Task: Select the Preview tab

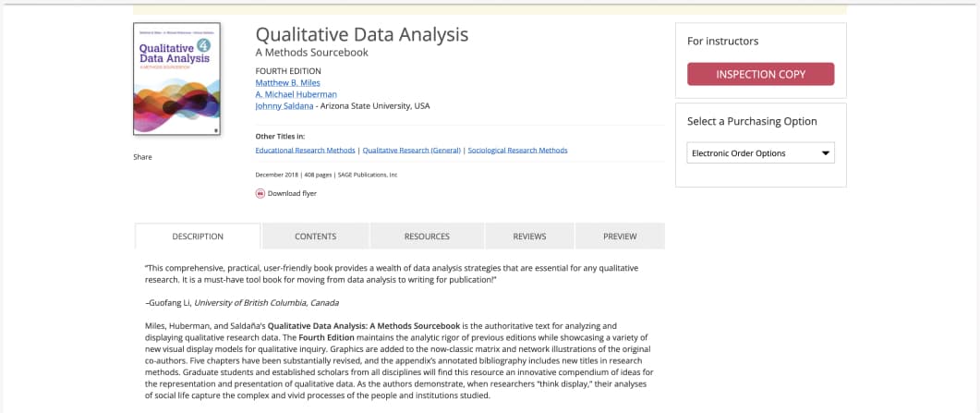Action: click(620, 237)
